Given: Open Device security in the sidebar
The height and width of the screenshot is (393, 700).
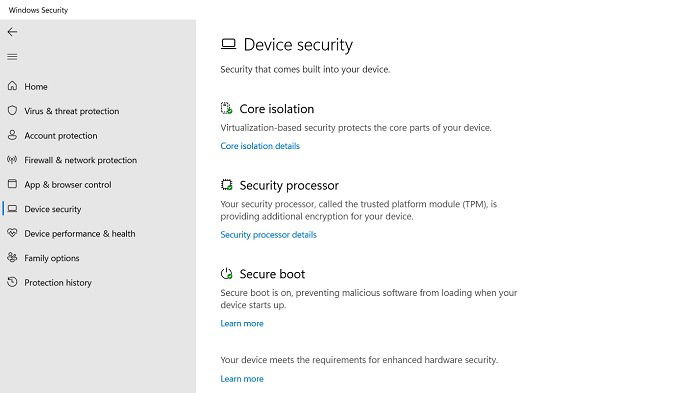Looking at the screenshot, I should [x=53, y=209].
